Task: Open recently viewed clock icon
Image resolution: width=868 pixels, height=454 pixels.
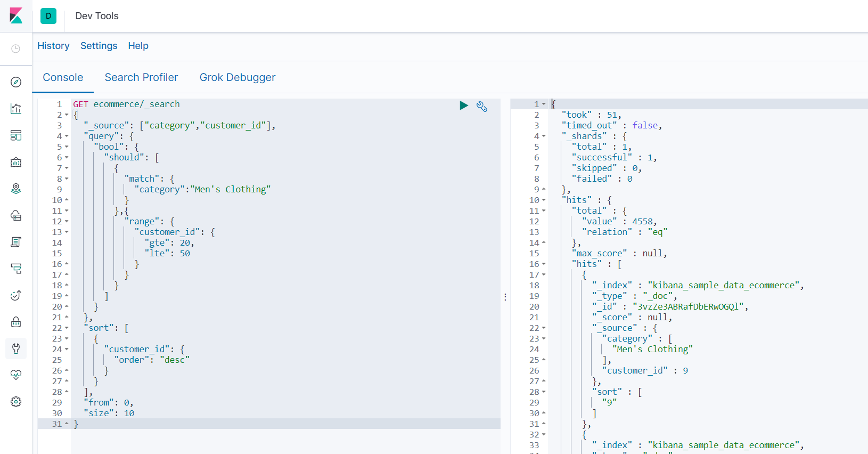Action: click(x=16, y=48)
